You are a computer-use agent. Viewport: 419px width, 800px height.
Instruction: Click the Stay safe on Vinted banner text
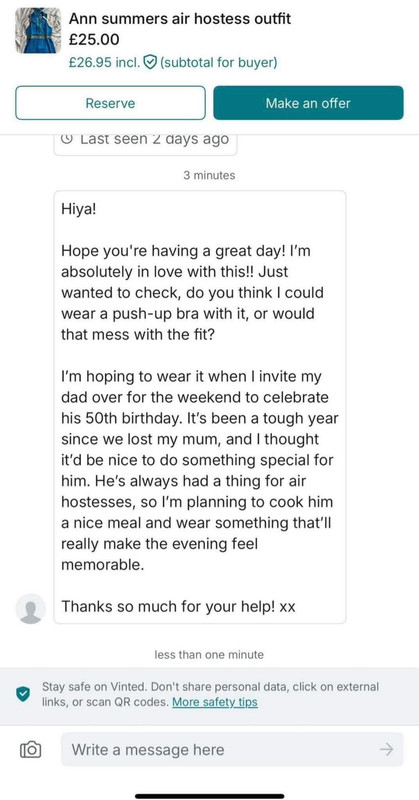tap(210, 694)
